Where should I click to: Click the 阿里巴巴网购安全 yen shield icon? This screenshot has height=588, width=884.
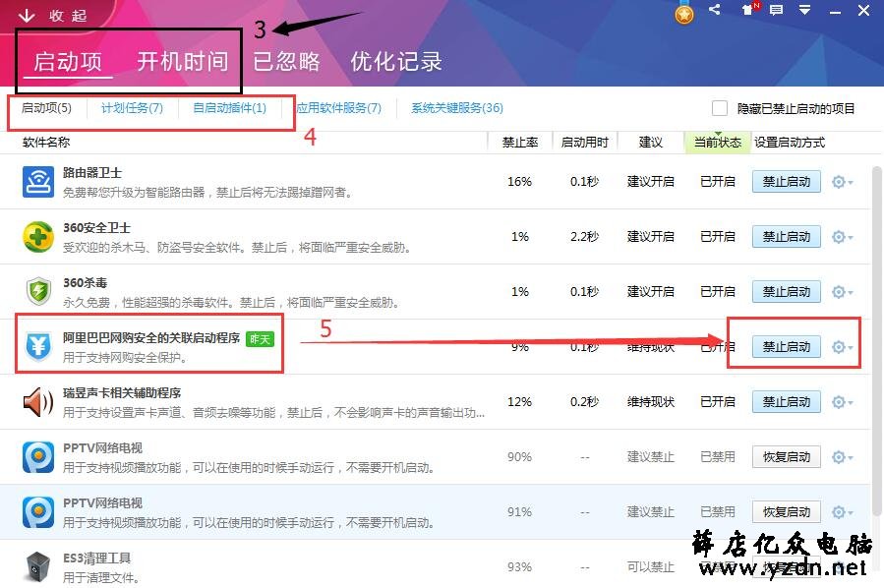coord(37,347)
